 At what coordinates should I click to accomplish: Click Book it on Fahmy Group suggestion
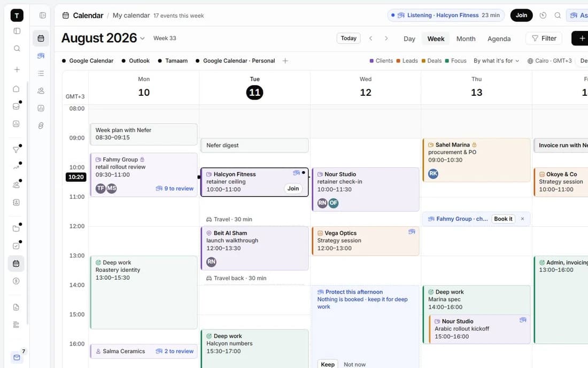pos(503,219)
